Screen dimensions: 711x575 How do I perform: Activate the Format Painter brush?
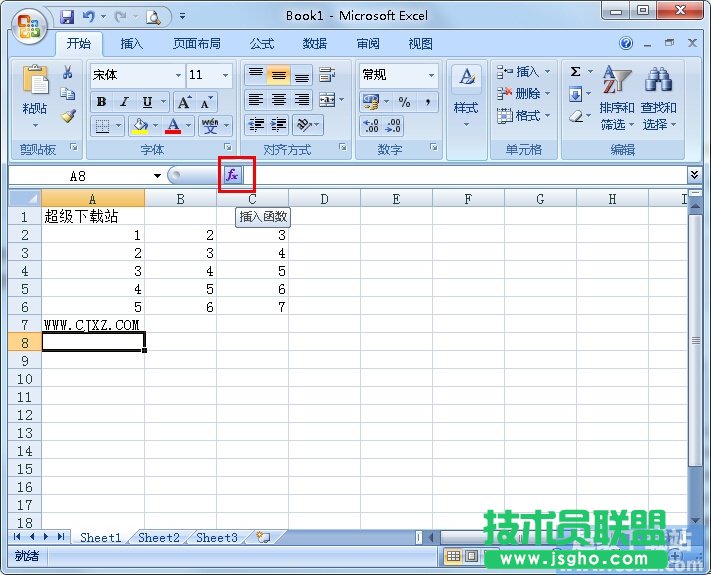pos(68,116)
